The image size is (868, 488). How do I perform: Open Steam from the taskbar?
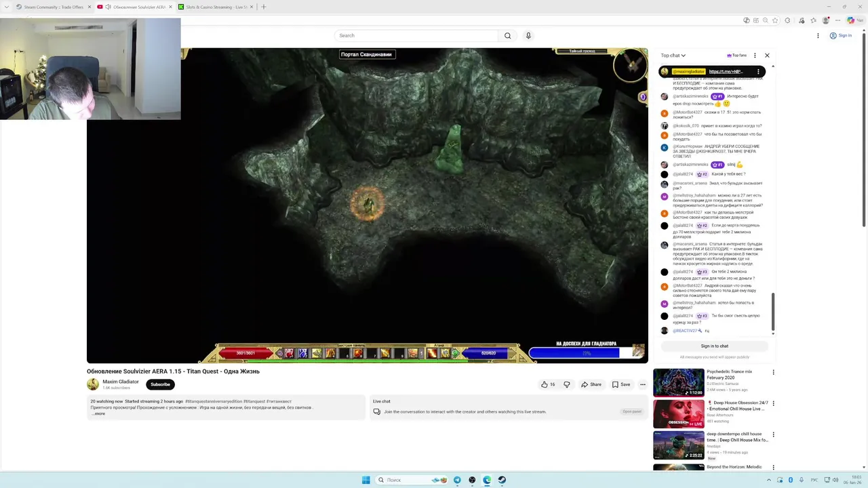click(502, 480)
